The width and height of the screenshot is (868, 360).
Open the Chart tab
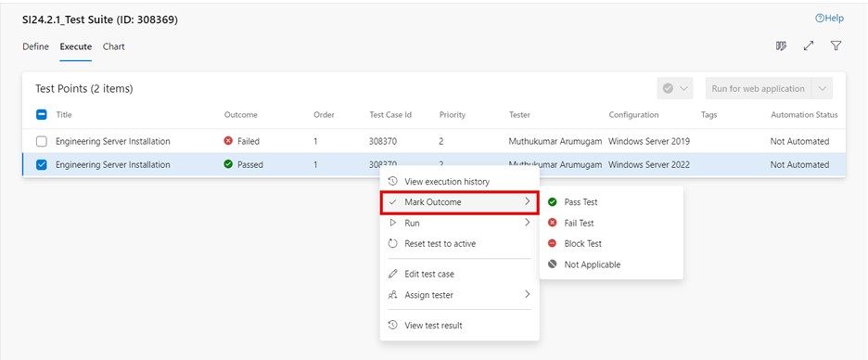click(113, 46)
